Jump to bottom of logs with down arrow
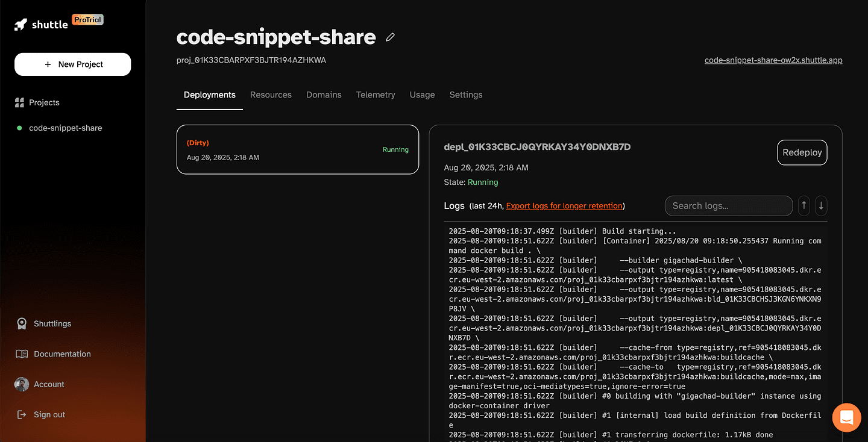Image resolution: width=868 pixels, height=442 pixels. (x=820, y=205)
